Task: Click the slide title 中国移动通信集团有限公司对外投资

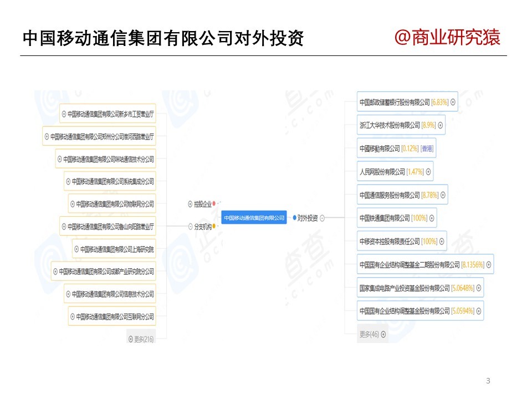Action: pyautogui.click(x=163, y=38)
